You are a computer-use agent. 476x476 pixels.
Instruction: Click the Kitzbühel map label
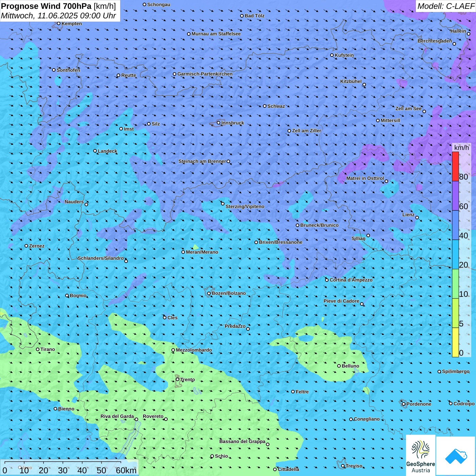point(351,81)
